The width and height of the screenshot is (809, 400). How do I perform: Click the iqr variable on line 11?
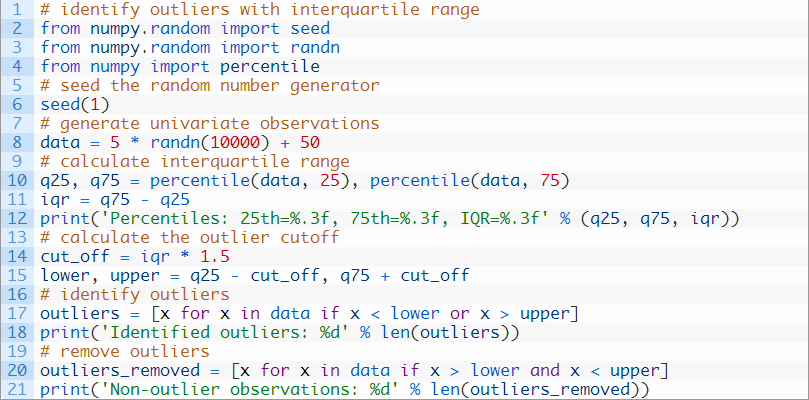coord(55,200)
